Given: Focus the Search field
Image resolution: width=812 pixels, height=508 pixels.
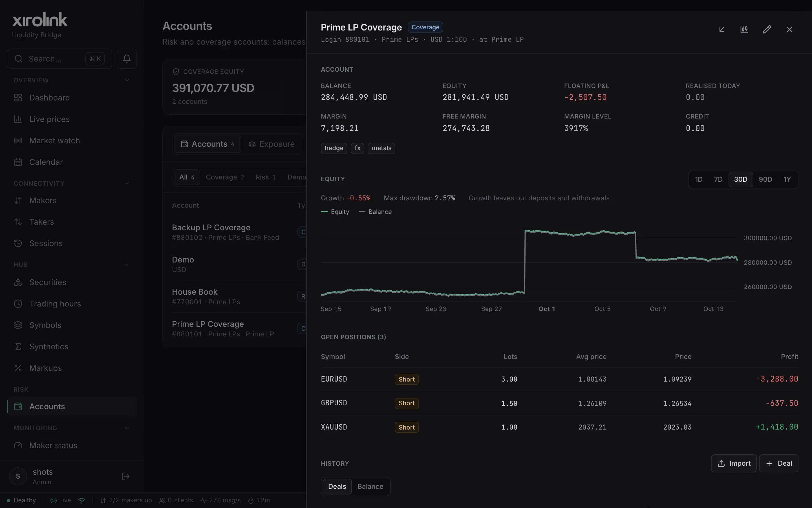Looking at the screenshot, I should pyautogui.click(x=59, y=59).
